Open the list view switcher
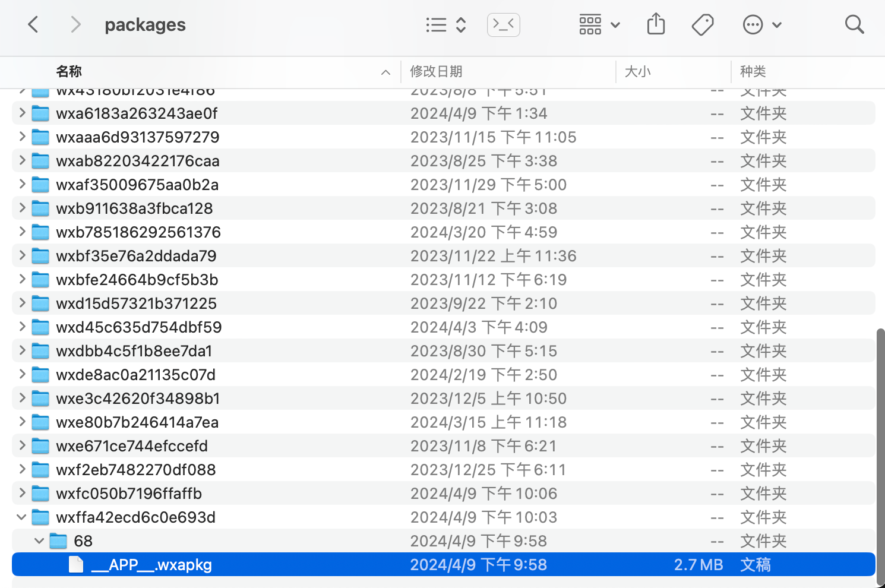885x588 pixels. coord(445,25)
